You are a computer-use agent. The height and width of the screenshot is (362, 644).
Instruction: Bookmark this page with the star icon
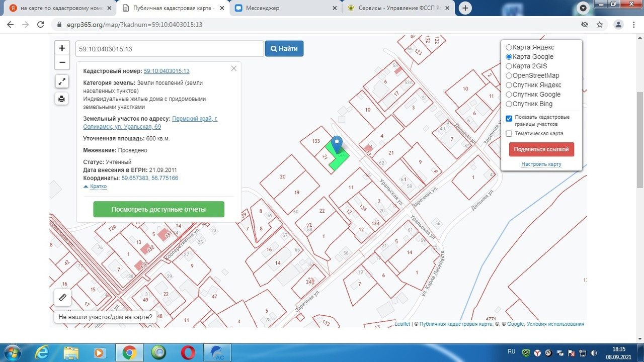[599, 25]
